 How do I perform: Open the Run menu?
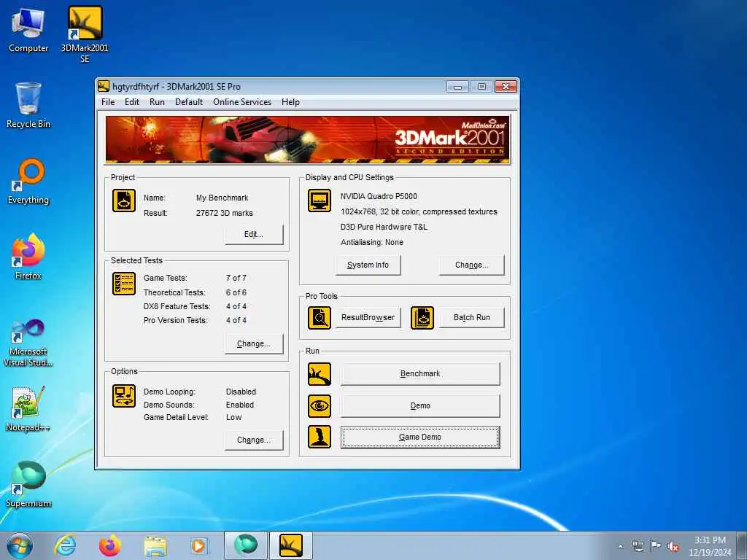(x=158, y=102)
